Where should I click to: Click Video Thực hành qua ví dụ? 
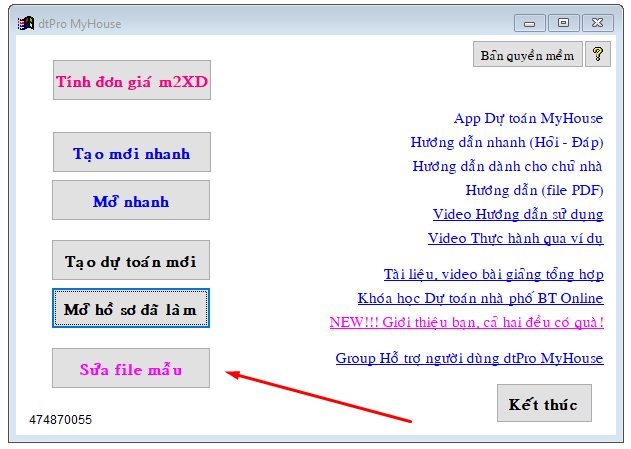515,238
